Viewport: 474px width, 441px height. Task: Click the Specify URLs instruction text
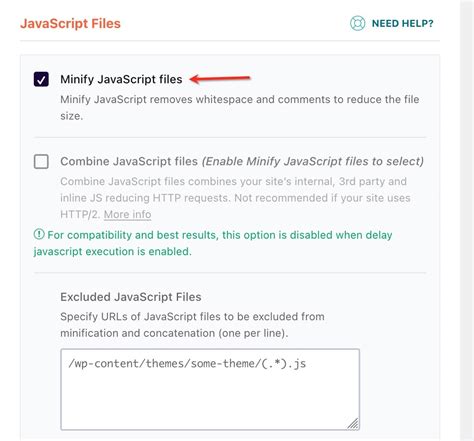pyautogui.click(x=192, y=325)
